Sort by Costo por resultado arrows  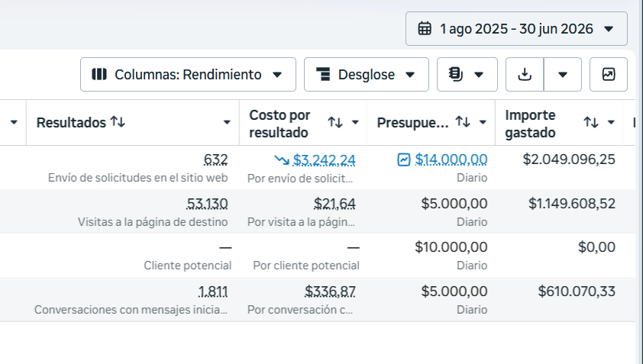tap(335, 122)
